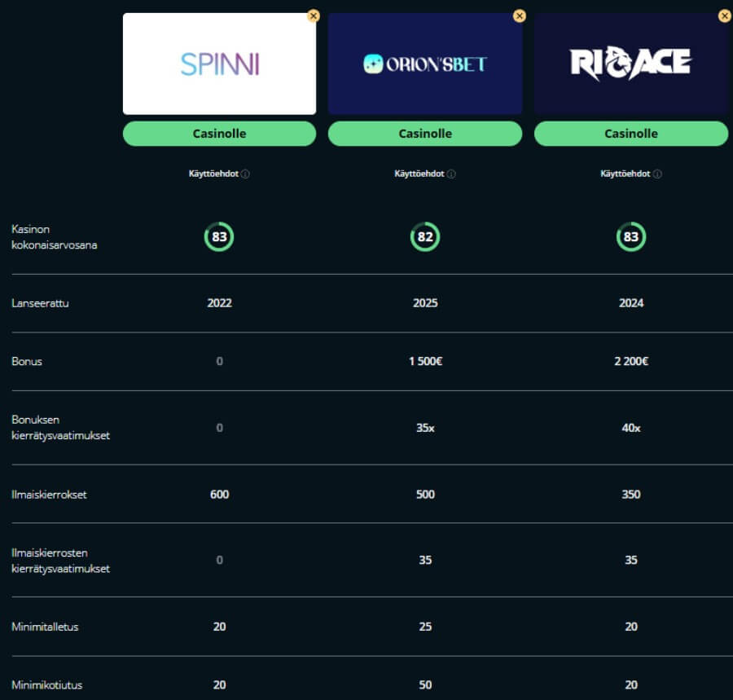Show Käyttöehdot info icon under Rioace
The image size is (733, 700).
tap(657, 174)
